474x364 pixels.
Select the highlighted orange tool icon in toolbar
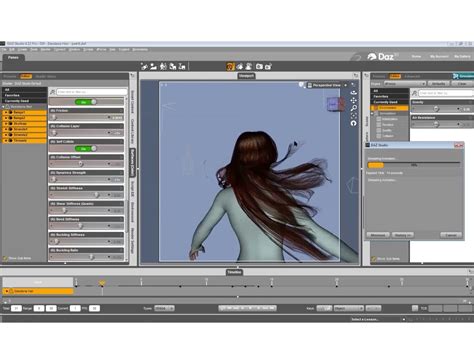pos(230,67)
